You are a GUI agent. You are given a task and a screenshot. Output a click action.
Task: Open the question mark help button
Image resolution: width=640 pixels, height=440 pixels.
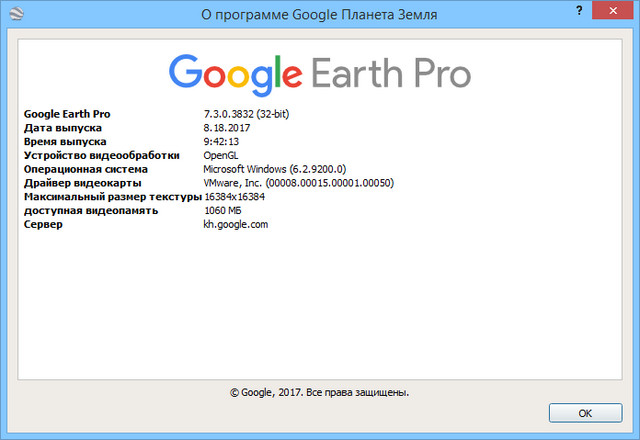[579, 11]
